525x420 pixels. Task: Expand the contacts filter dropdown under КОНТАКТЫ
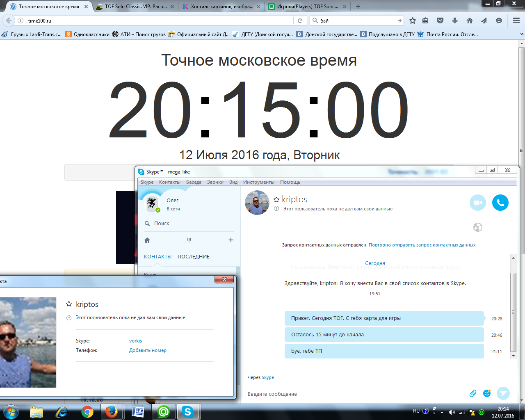(x=150, y=274)
